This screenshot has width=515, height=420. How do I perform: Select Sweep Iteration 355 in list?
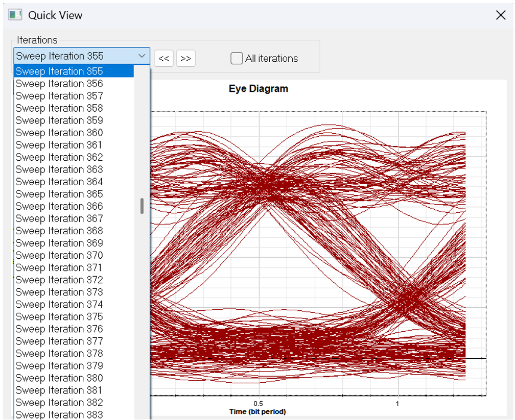59,71
